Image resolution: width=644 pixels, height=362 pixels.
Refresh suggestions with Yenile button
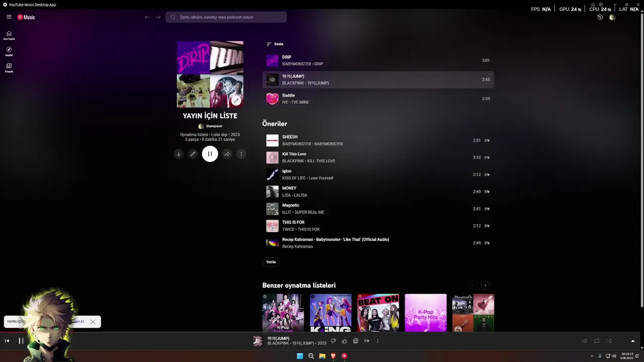[271, 262]
